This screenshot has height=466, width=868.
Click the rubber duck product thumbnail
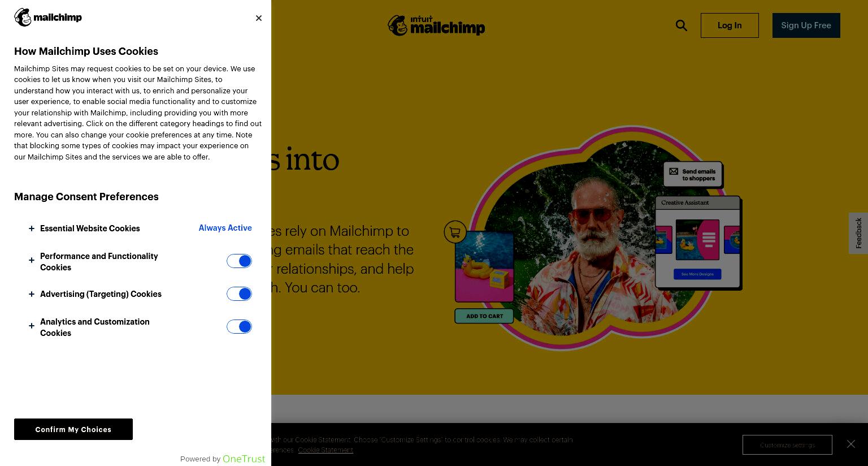[x=484, y=266]
